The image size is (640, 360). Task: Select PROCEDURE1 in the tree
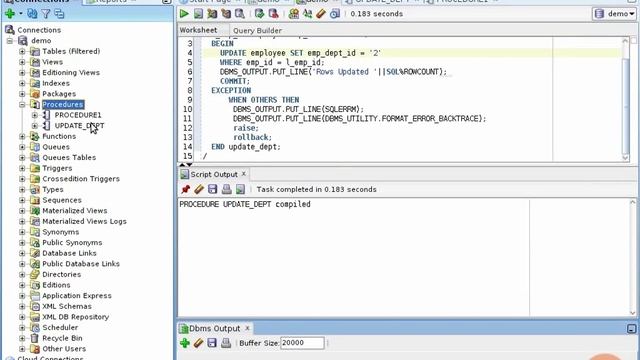(x=78, y=115)
